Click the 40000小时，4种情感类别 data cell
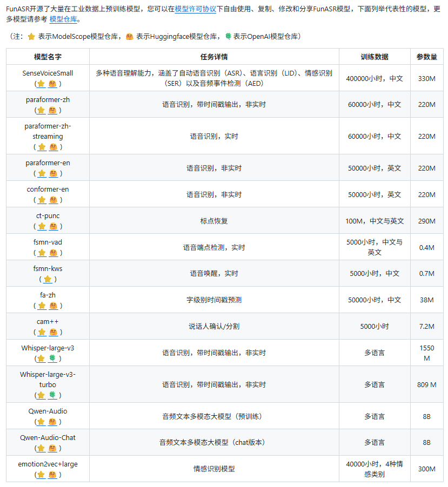 (375, 469)
